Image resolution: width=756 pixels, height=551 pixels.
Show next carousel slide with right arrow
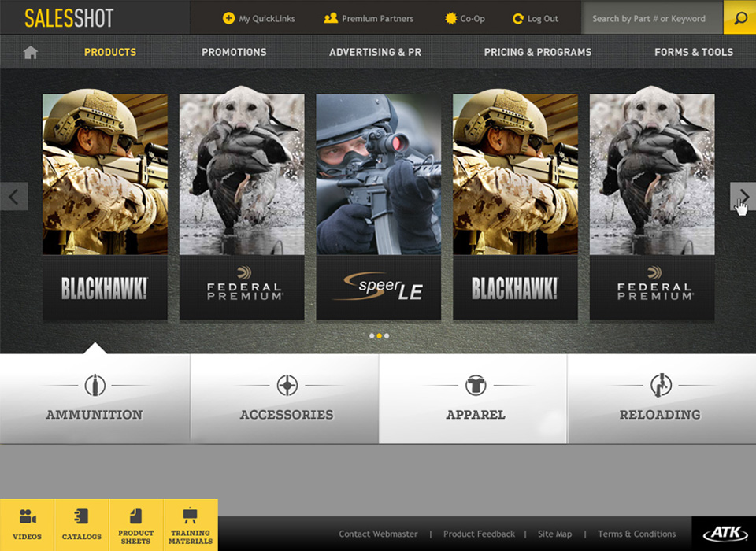(x=743, y=196)
